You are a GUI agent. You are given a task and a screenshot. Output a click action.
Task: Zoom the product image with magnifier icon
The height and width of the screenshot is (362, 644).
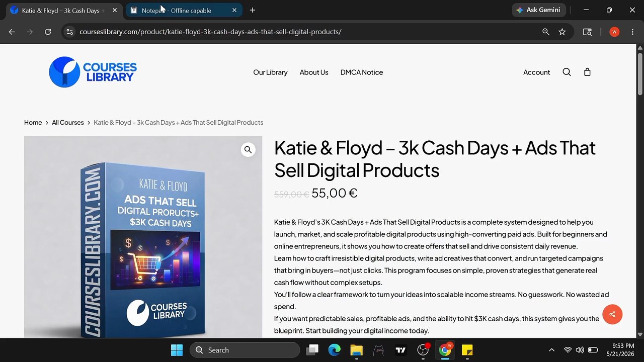click(x=248, y=149)
